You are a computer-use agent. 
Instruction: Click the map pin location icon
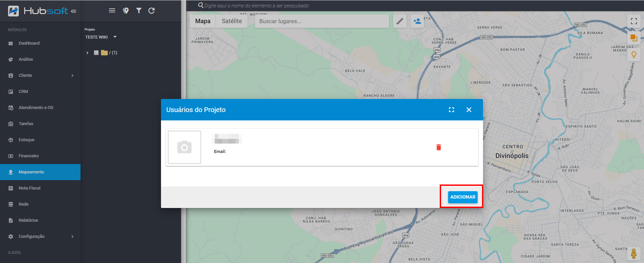pos(126,11)
